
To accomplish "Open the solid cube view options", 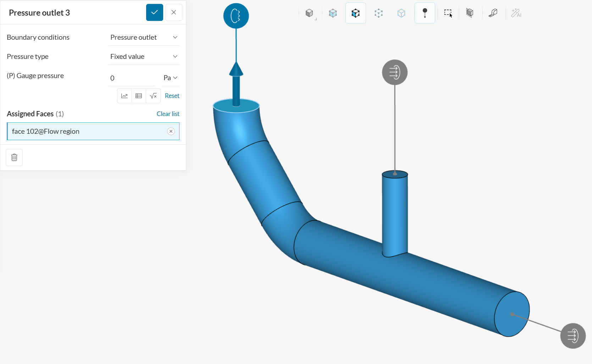I will [x=310, y=13].
